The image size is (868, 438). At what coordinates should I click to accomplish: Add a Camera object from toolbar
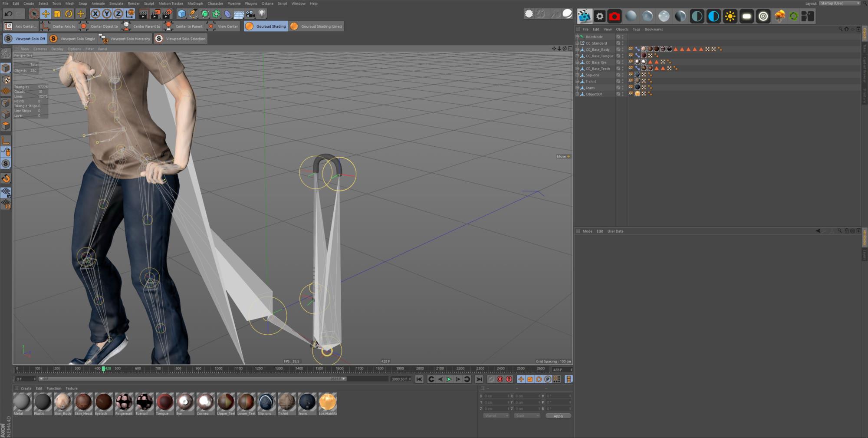coord(250,14)
